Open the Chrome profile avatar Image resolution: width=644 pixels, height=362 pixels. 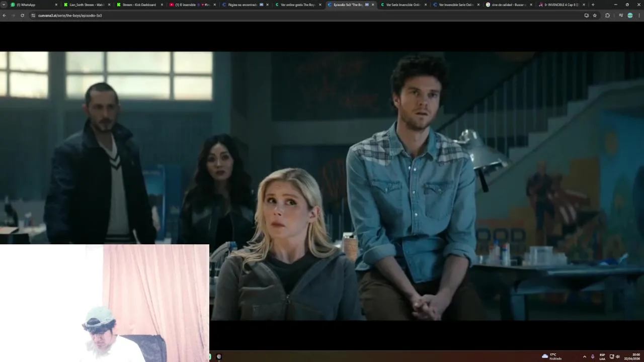coord(630,16)
